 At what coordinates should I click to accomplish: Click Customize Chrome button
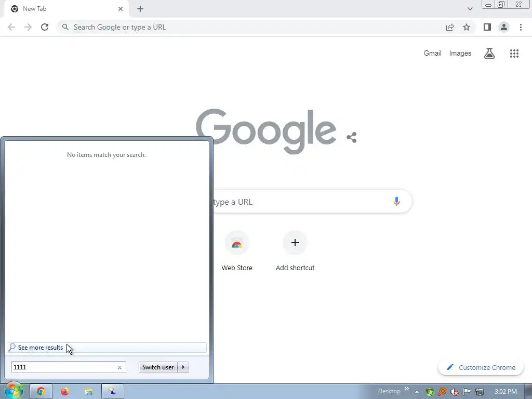(481, 367)
